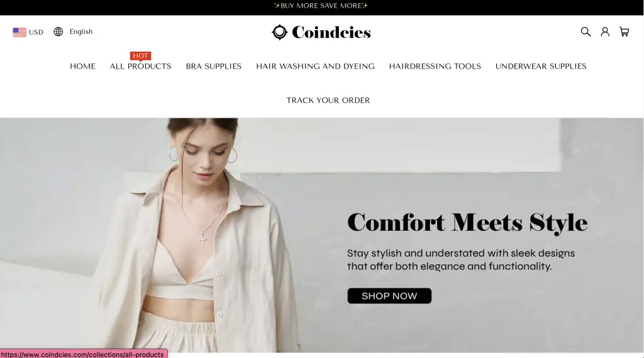Click the Coindcies compass logo icon
The width and height of the screenshot is (644, 358).
coord(280,32)
